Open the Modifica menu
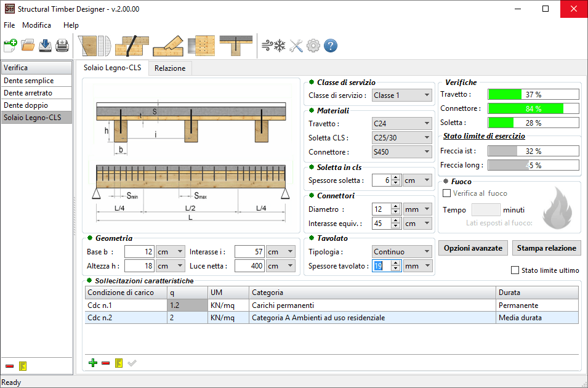Viewport: 588px width, 388px height. tap(36, 25)
